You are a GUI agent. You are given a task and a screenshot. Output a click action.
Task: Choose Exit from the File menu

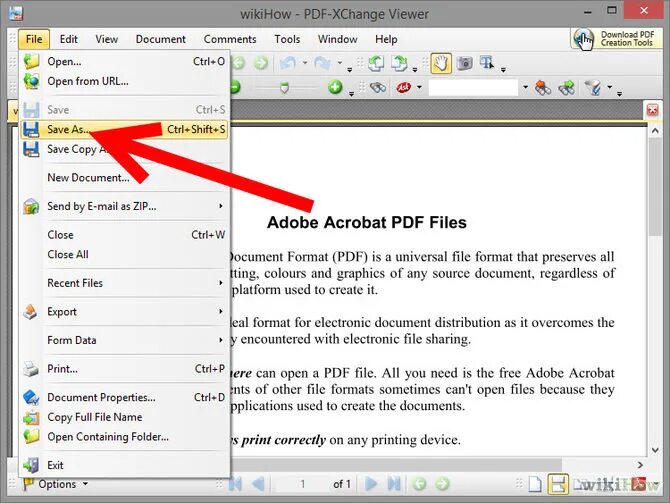(124, 465)
